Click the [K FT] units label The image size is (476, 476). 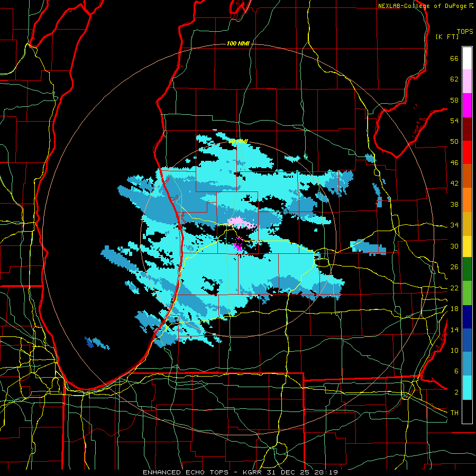click(x=447, y=36)
